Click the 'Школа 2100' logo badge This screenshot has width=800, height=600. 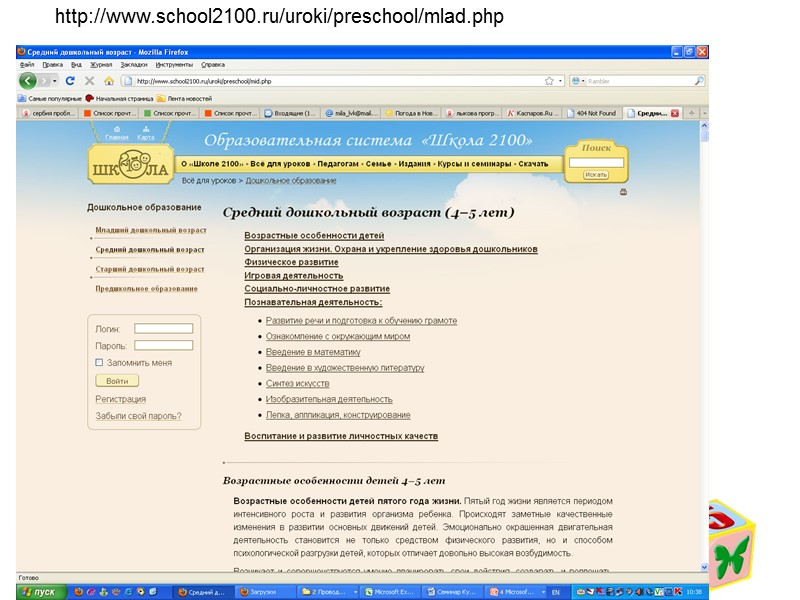(x=131, y=165)
